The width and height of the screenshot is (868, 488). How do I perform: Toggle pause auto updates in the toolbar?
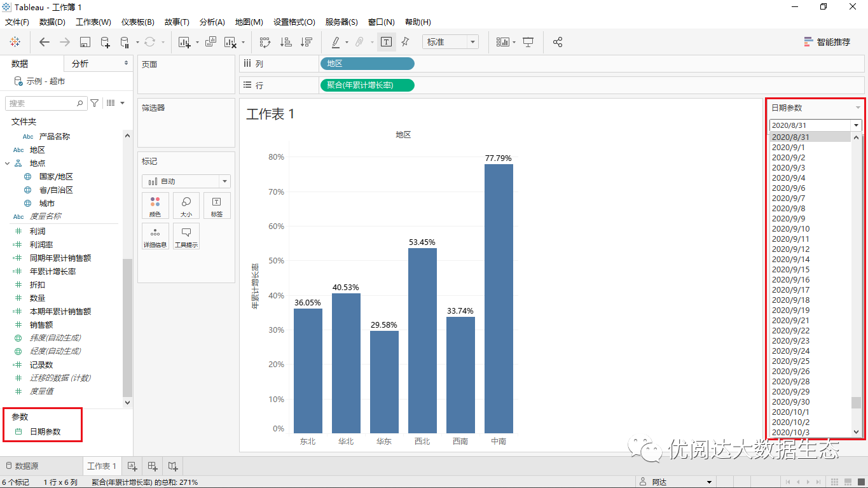pyautogui.click(x=125, y=42)
